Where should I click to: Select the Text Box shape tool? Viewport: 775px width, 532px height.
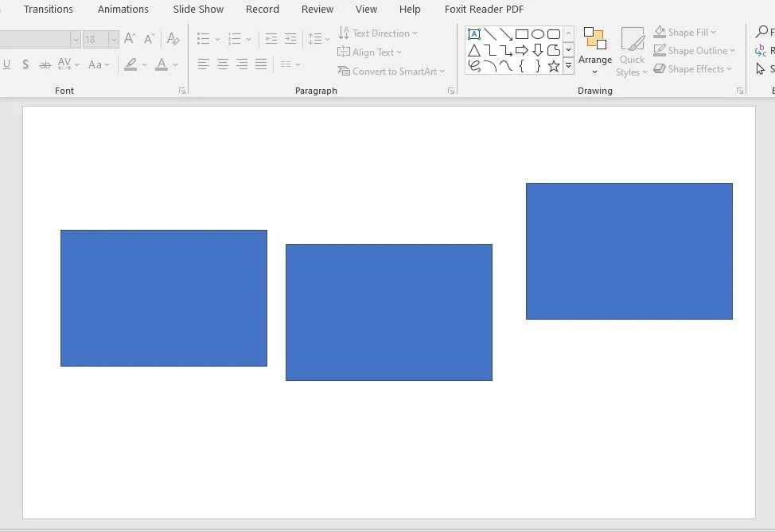pos(474,33)
